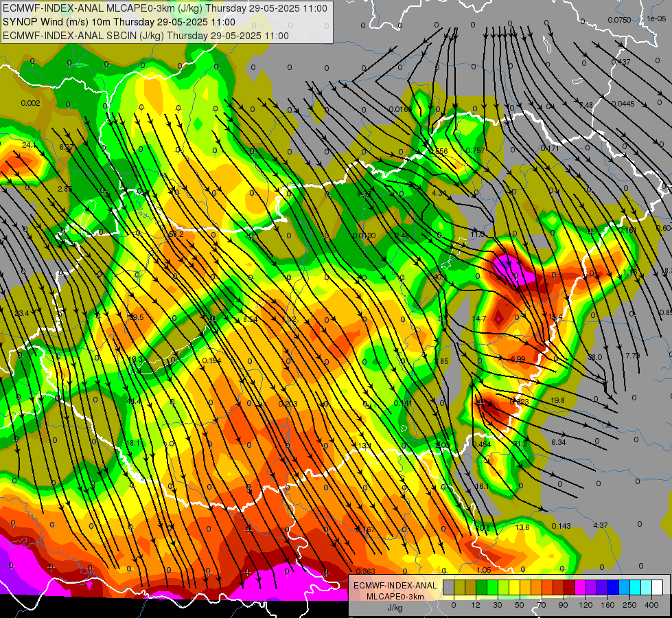Viewport: 672px width, 618px height.
Task: Click the magenta swatch in the color scale
Action: (581, 587)
